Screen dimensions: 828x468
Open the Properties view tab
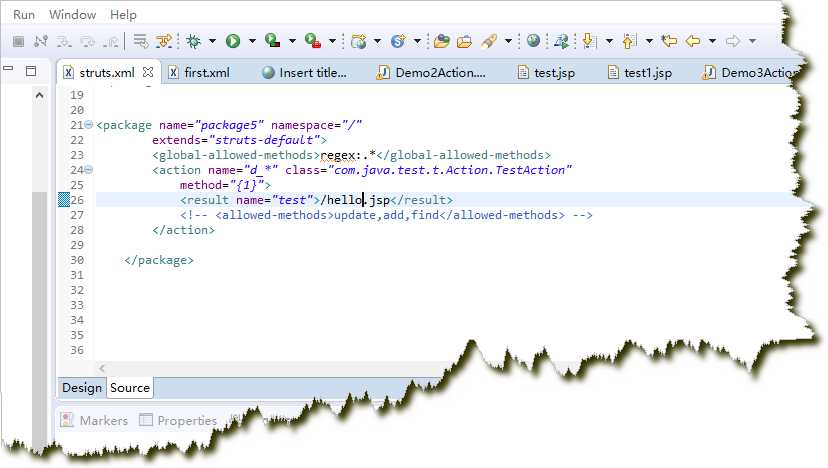click(178, 420)
